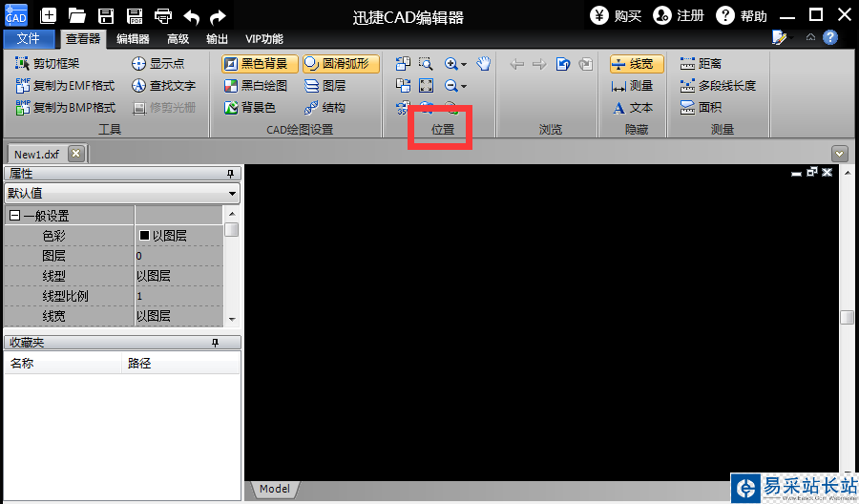Viewport: 859px width, 504px height.
Task: Switch to the VIP功能 tab
Action: [264, 39]
